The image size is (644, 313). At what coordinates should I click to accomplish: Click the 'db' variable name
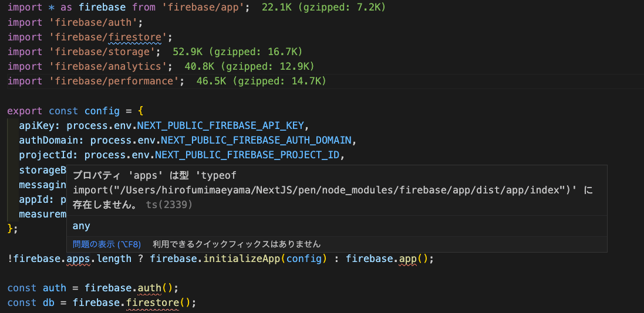tap(49, 303)
